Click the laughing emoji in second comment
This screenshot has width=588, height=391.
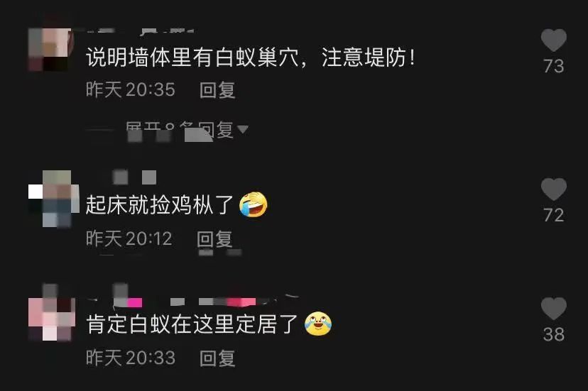click(254, 204)
